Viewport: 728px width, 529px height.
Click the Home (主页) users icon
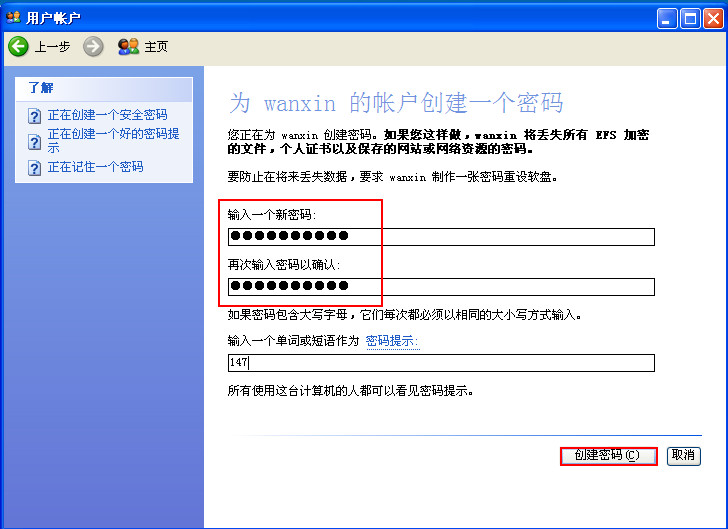point(129,46)
